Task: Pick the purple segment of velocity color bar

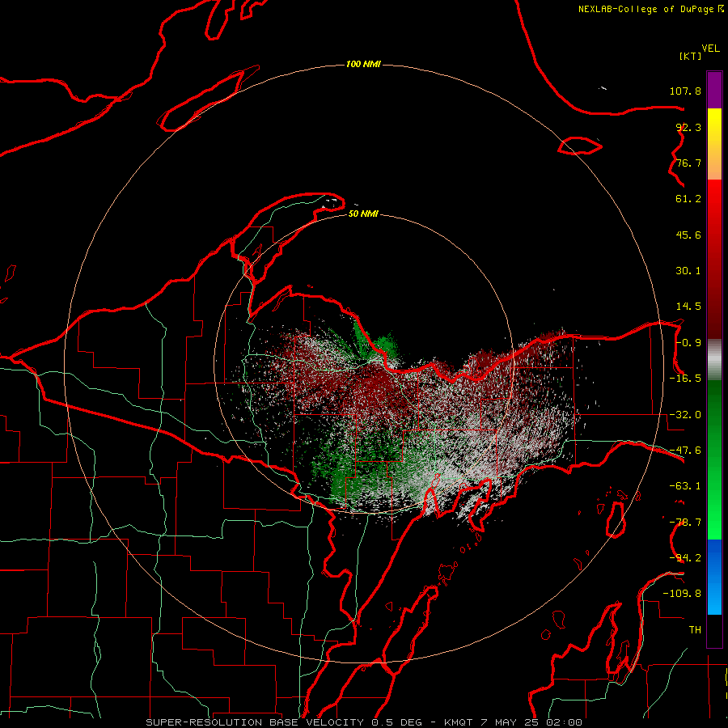Action: click(714, 90)
